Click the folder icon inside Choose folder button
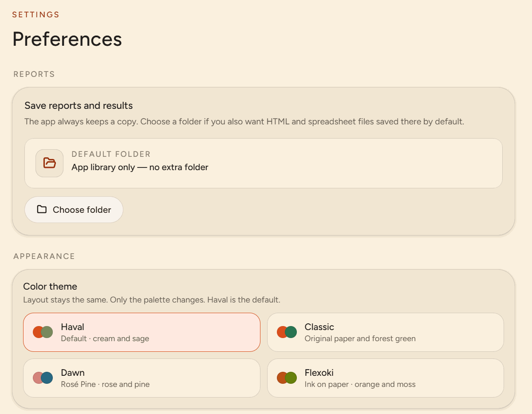This screenshot has height=414, width=532. point(42,209)
